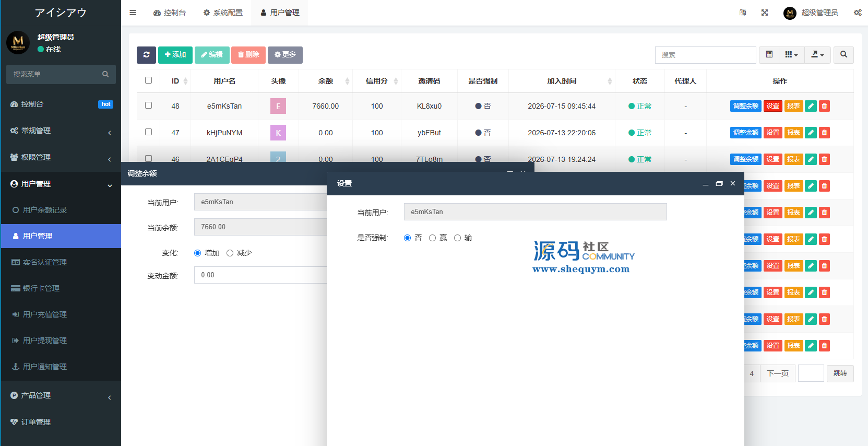Click 调整余额 button for user e5mKsTan
Screen dimensions: 868x446
[745, 106]
